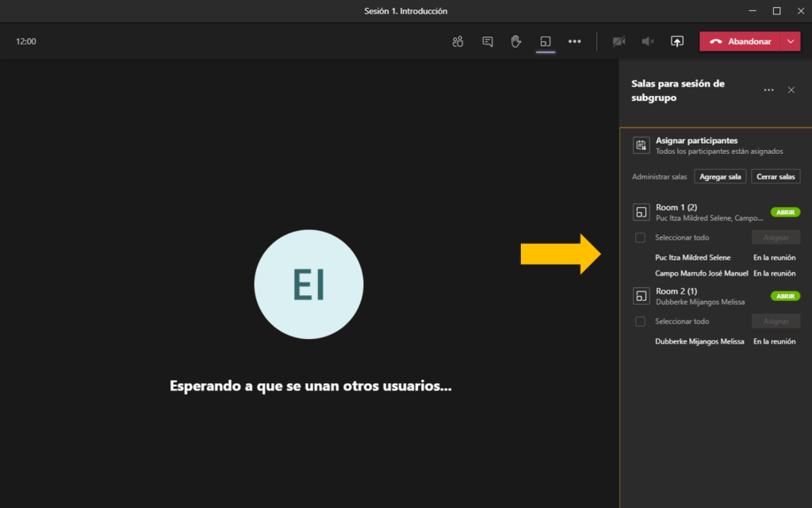
Task: Turn on the camera
Action: 619,41
